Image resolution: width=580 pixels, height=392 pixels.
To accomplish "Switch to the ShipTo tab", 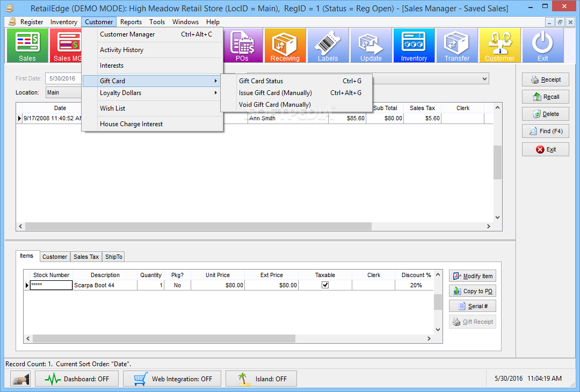I will 113,257.
